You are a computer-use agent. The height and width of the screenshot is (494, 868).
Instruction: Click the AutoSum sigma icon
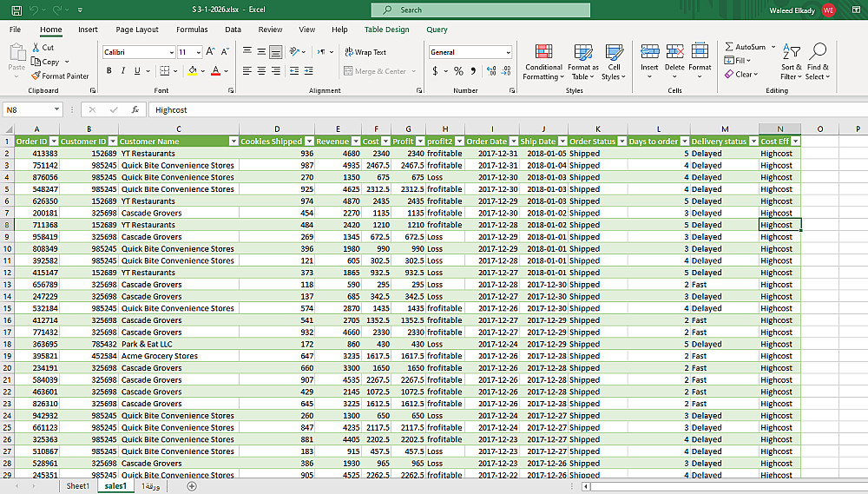730,47
